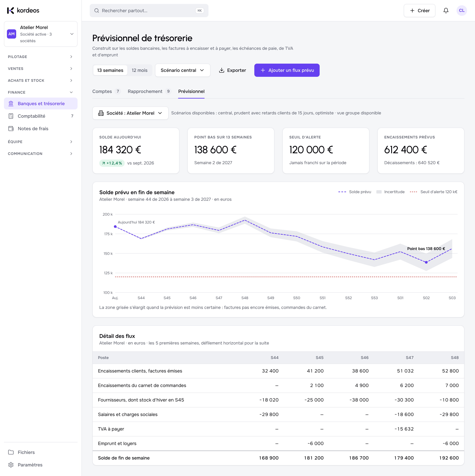475x476 pixels.
Task: Expand the Achats et stock section
Action: pos(41,81)
